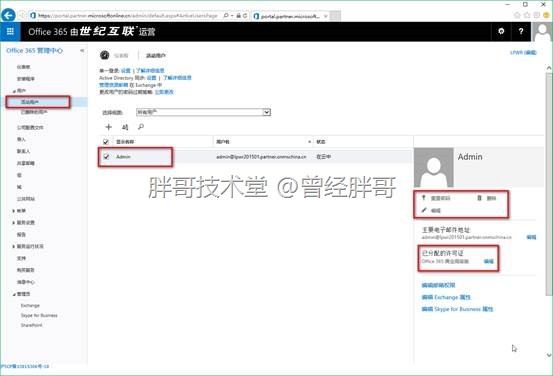Sort by the 用户名 column arrow

(309, 142)
